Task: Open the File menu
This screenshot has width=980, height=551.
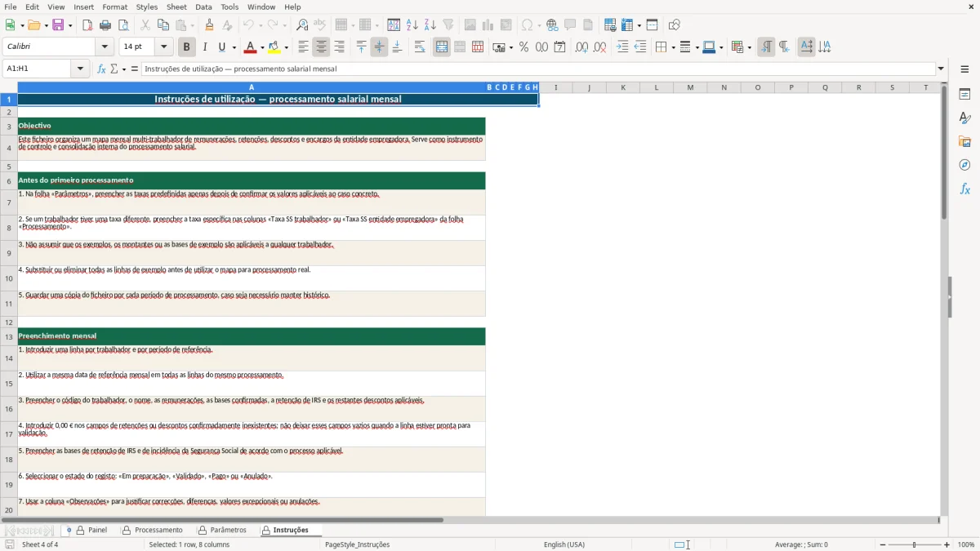Action: 11,7
